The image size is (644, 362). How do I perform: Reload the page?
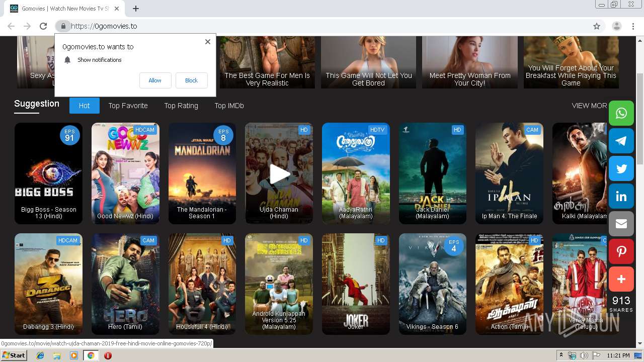point(43,26)
